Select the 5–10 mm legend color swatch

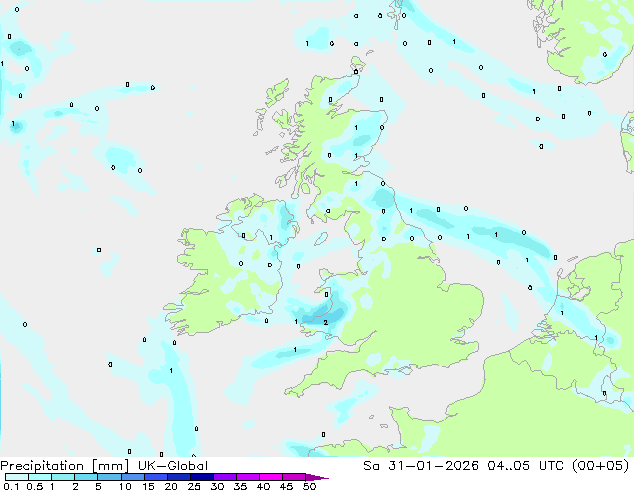109,477
